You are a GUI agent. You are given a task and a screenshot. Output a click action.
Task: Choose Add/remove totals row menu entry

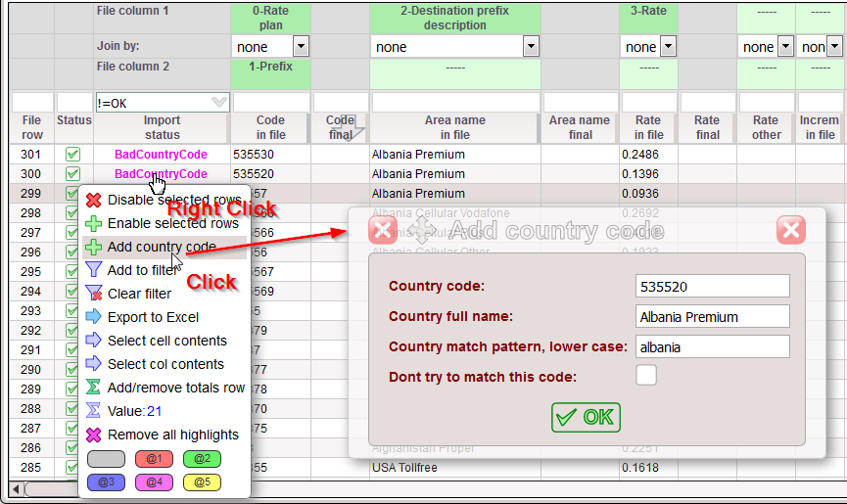165,388
